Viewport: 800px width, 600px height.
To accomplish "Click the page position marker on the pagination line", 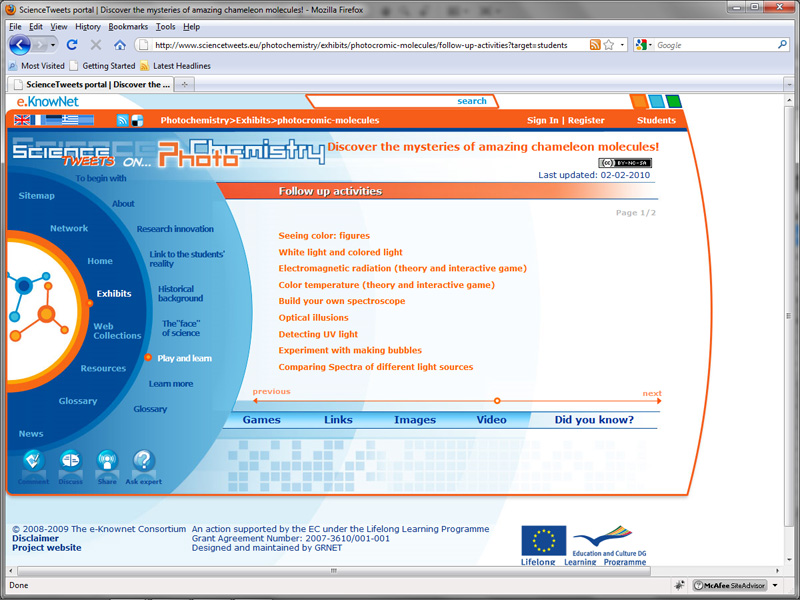I will click(x=497, y=401).
